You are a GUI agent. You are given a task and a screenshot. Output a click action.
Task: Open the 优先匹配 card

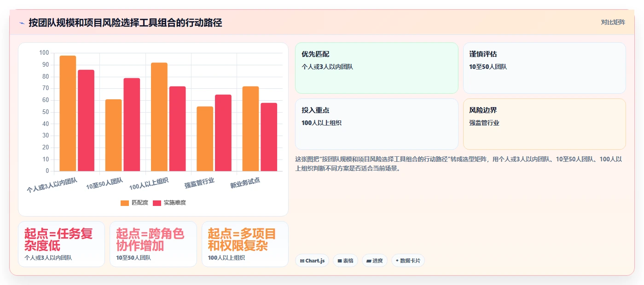tap(377, 68)
